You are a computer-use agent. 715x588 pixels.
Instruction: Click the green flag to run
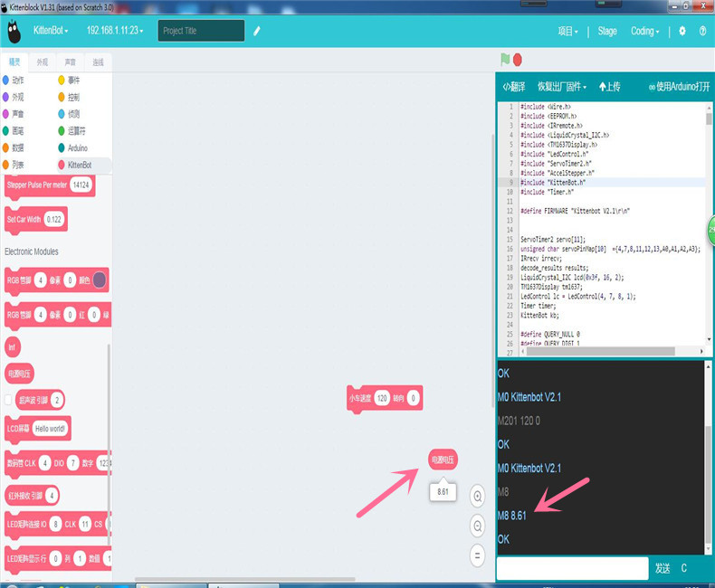pos(505,60)
